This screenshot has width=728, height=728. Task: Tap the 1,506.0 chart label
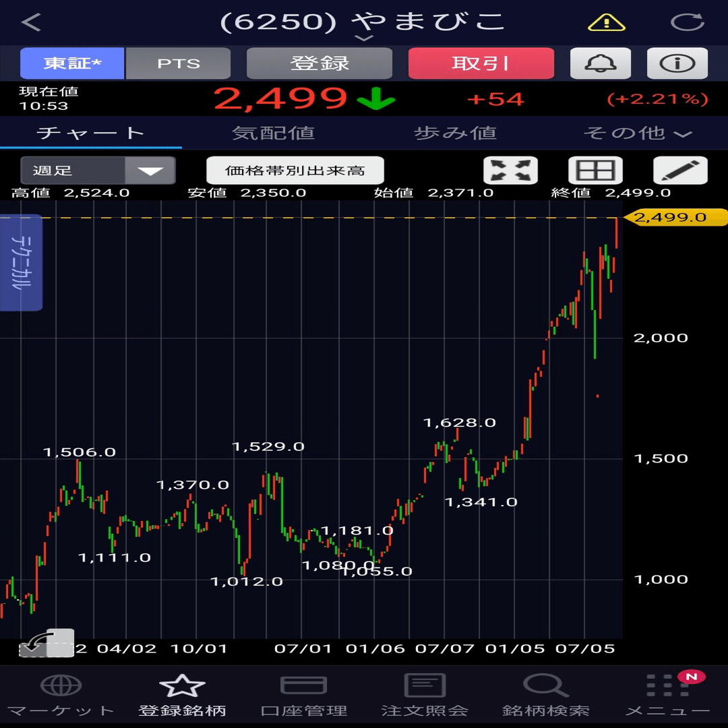pyautogui.click(x=79, y=452)
